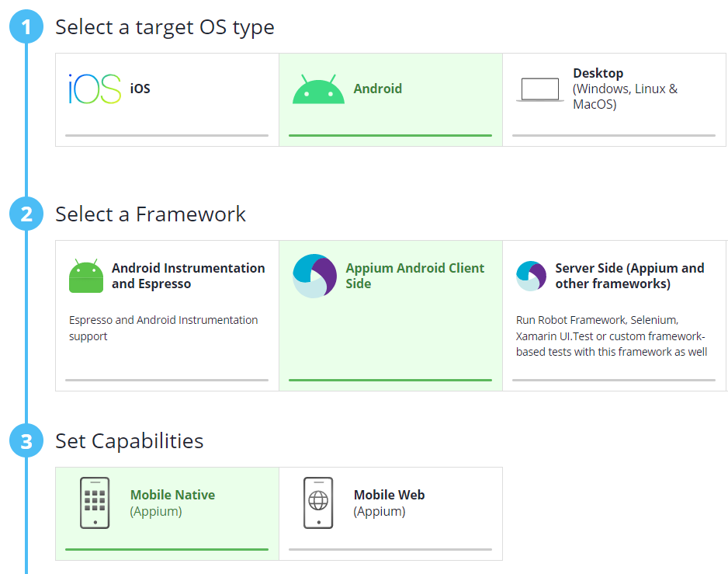728x574 pixels.
Task: Select Android Instrumentation and Espresso framework
Action: click(x=188, y=276)
